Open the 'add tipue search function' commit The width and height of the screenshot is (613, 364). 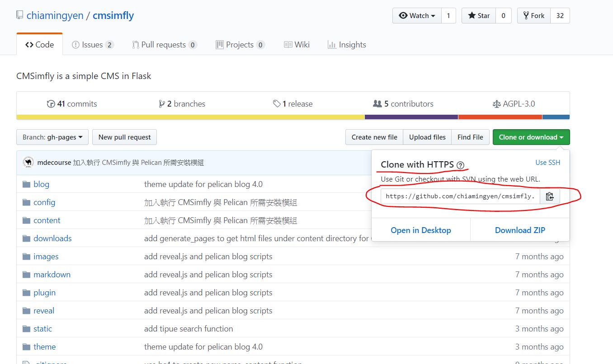pos(189,329)
